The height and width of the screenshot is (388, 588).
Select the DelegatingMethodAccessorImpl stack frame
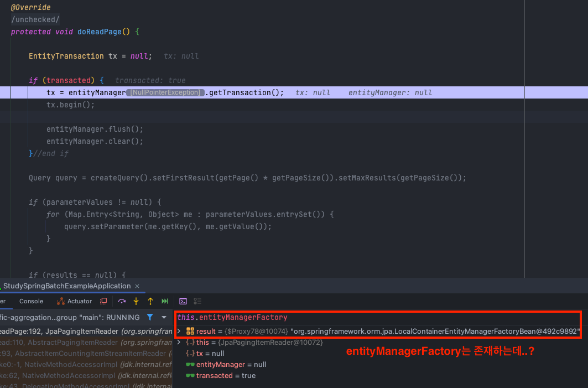point(86,385)
